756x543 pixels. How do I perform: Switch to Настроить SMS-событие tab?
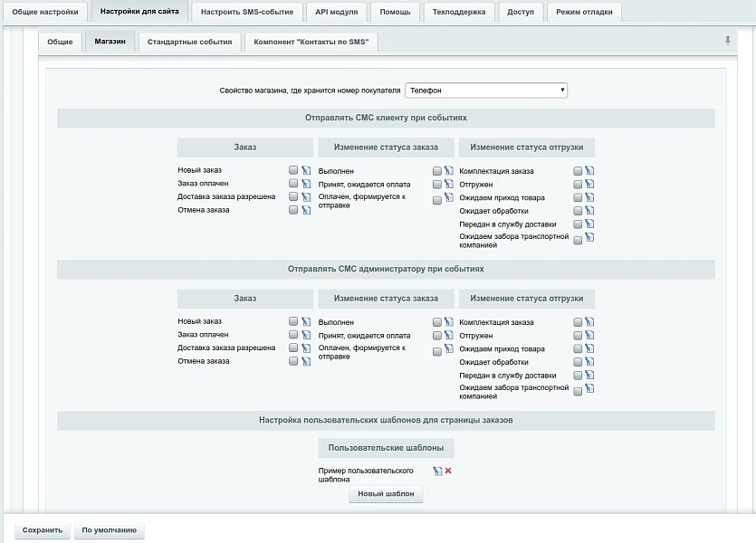(247, 12)
